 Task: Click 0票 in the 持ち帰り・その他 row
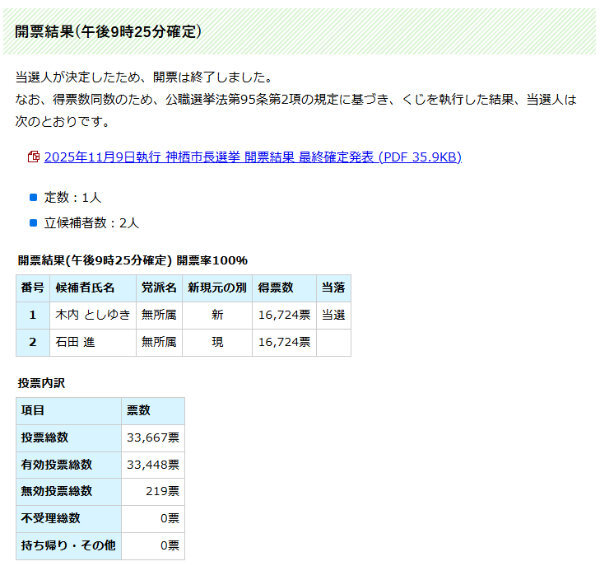coord(170,546)
